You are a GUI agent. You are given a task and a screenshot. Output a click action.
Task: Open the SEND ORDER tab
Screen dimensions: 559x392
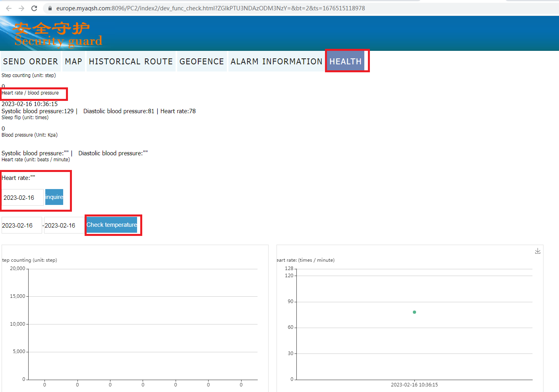coord(31,62)
